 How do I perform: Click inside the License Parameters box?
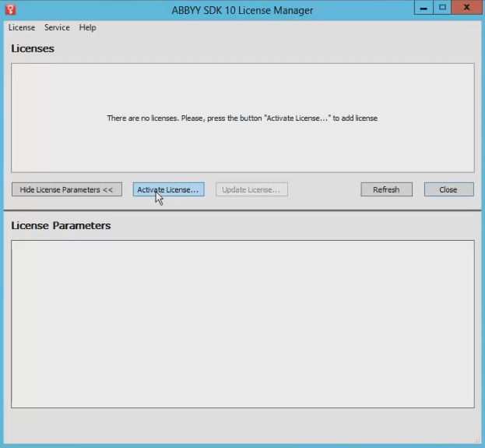[x=242, y=323]
